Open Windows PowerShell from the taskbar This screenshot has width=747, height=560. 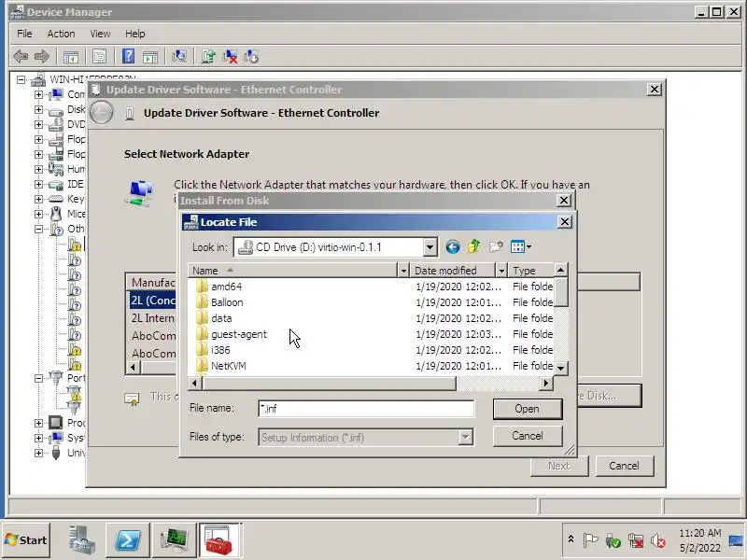tap(128, 540)
